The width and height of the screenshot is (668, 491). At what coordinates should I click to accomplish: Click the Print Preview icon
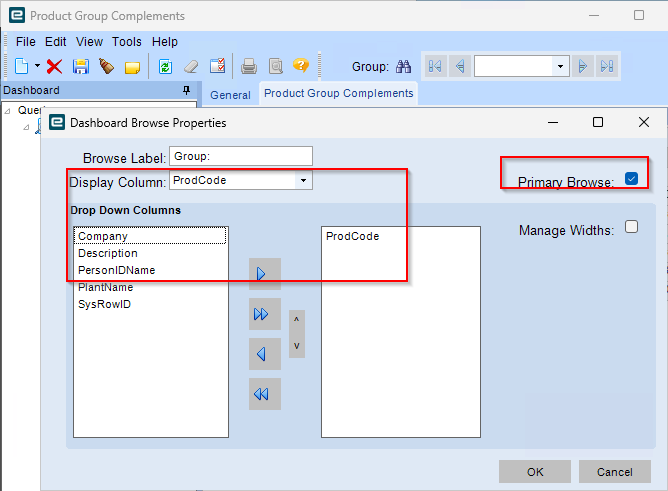coord(276,66)
